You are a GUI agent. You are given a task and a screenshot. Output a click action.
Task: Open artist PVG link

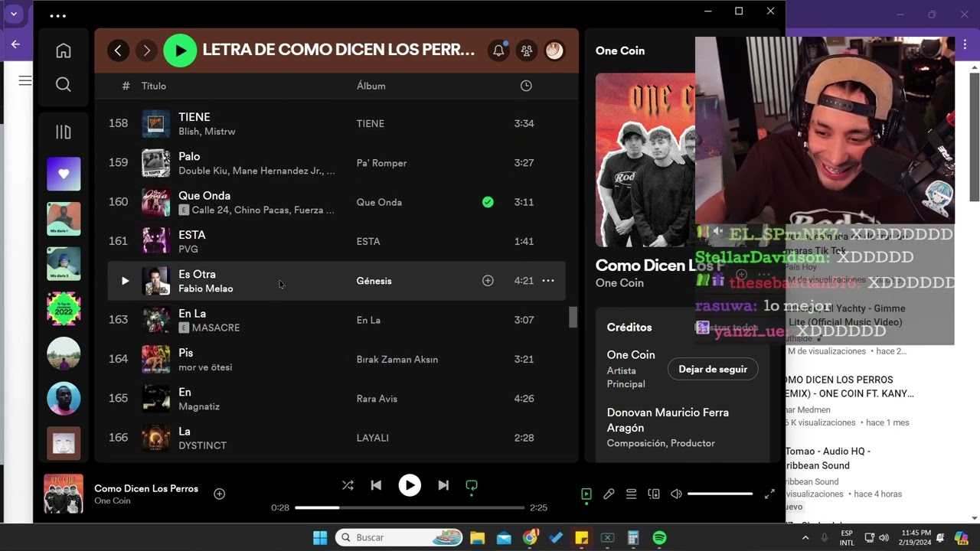[x=188, y=249]
